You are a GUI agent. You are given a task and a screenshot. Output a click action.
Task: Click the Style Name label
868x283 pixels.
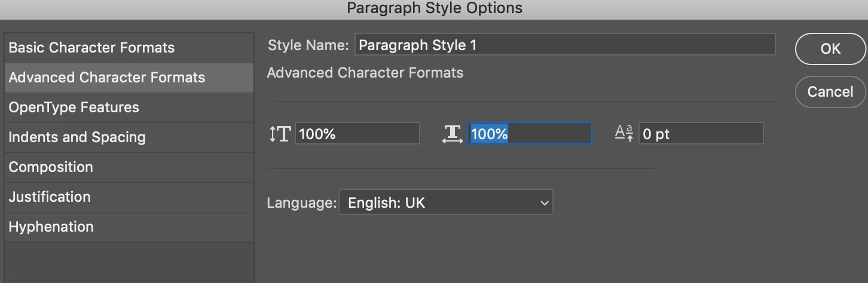tap(308, 45)
